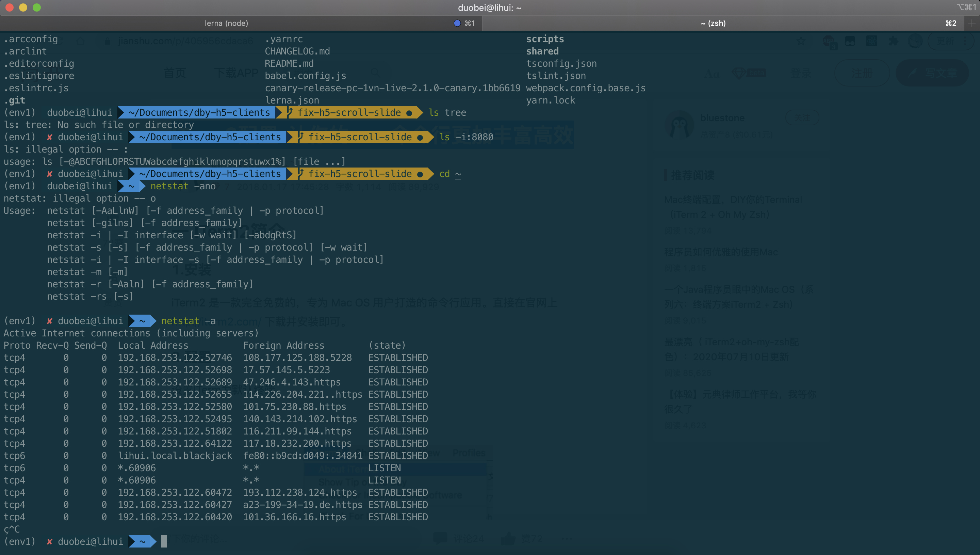Click the 'netstat -rs [-s]' usage line
This screenshot has height=555, width=980.
(x=90, y=296)
